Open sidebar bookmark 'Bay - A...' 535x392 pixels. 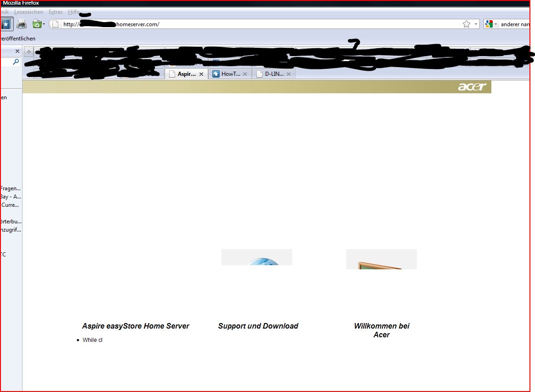click(11, 197)
